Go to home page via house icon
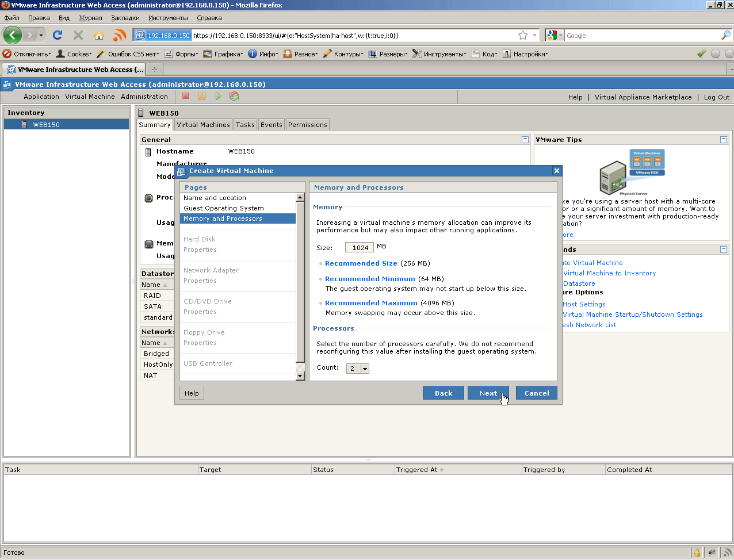The height and width of the screenshot is (560, 734). pos(99,35)
